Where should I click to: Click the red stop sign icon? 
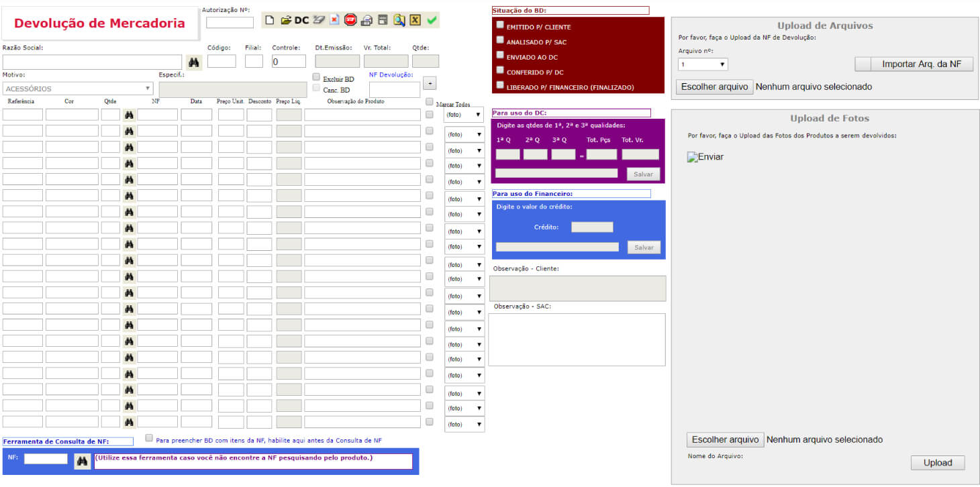click(350, 20)
